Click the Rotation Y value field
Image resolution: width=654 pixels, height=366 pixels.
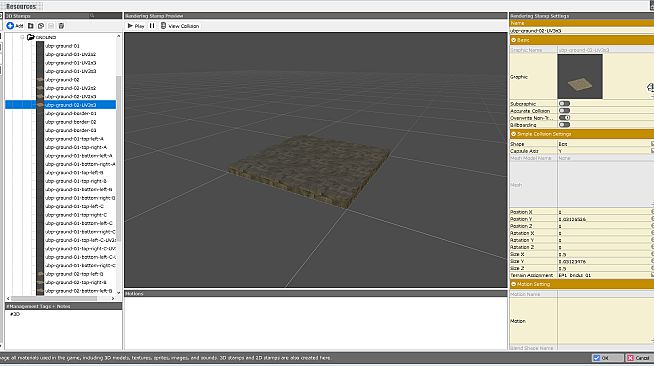(605, 240)
